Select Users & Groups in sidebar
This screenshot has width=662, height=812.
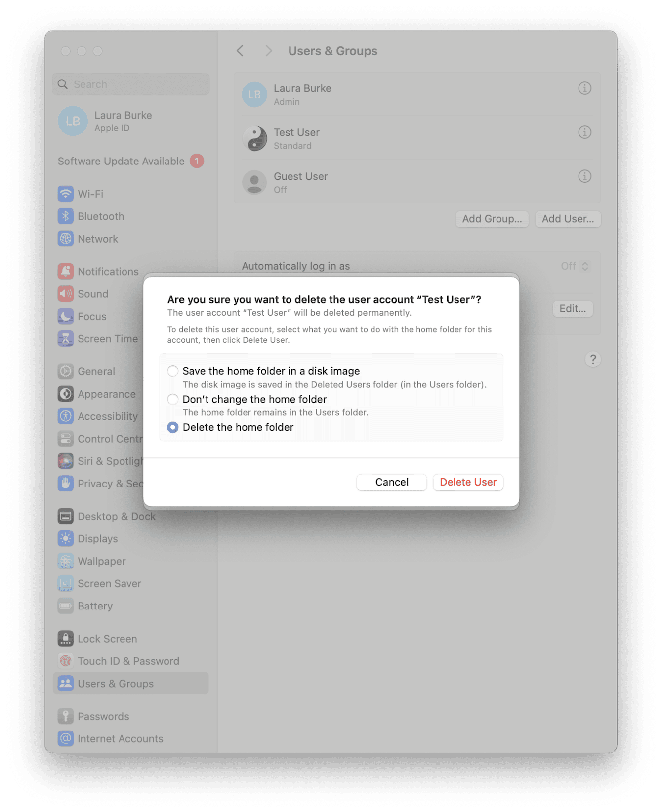131,684
